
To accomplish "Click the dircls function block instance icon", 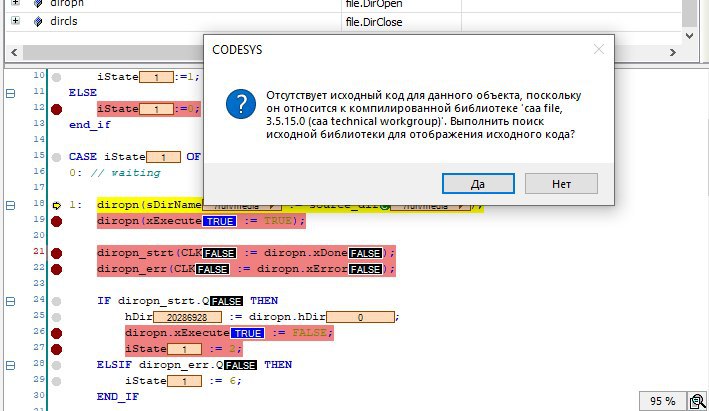I will point(38,21).
